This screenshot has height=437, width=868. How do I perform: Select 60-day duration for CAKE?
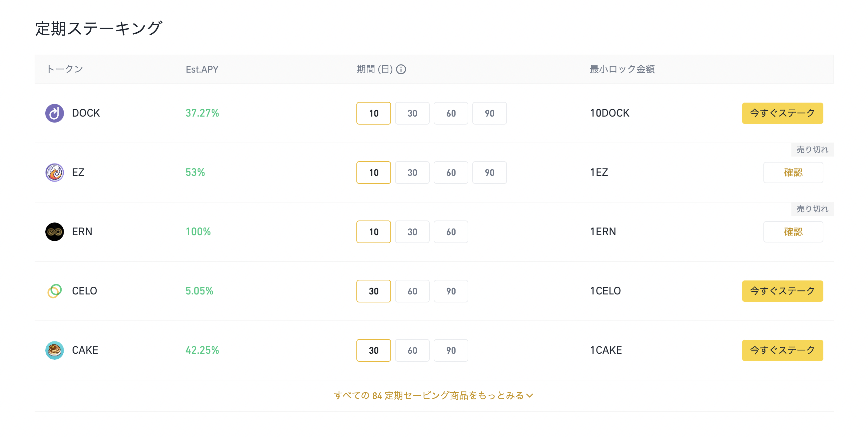[412, 350]
